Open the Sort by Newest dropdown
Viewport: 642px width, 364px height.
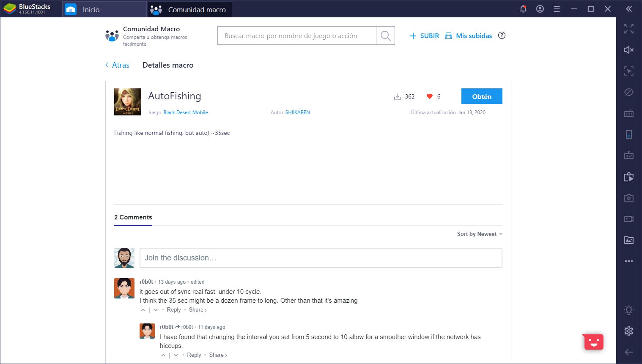point(480,234)
